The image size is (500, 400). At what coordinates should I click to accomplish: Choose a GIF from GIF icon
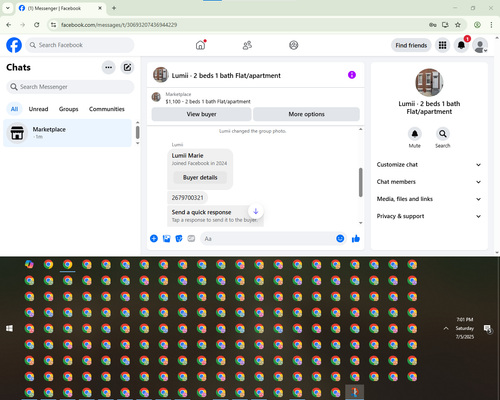tap(191, 238)
